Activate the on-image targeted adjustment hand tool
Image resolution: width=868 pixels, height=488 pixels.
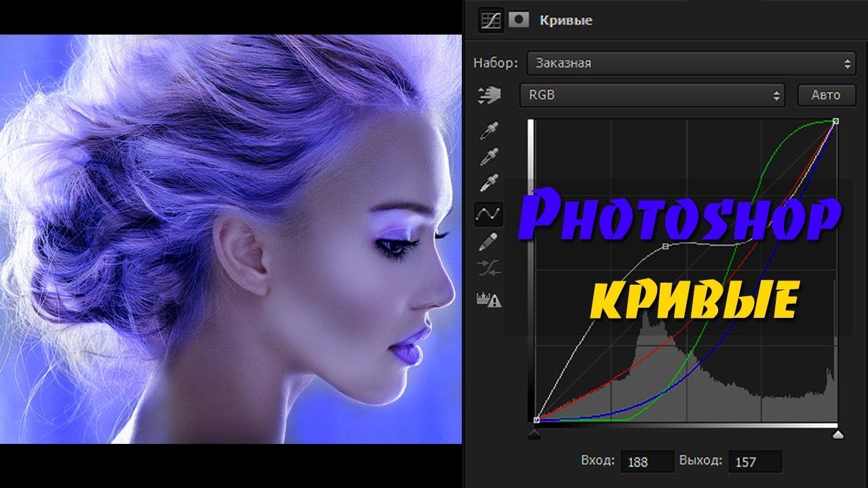tap(489, 96)
